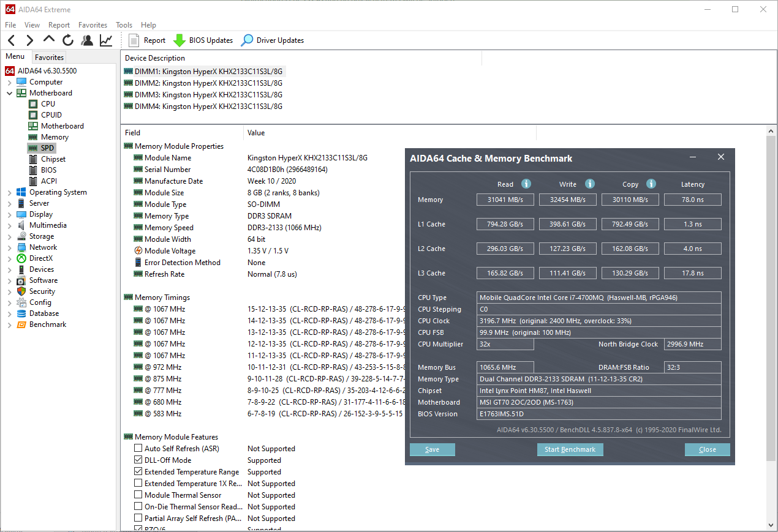Switch to the Favorites sidebar tab
778x532 pixels.
[49, 58]
